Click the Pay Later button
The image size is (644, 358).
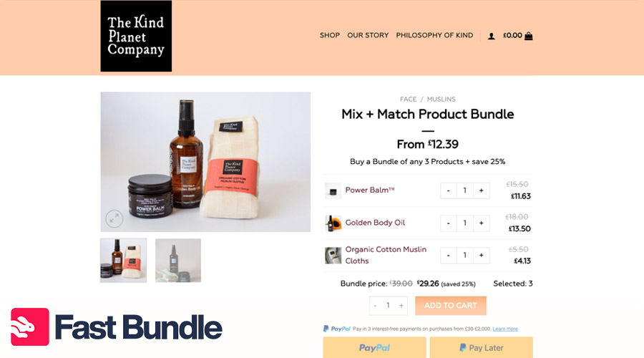(x=482, y=347)
